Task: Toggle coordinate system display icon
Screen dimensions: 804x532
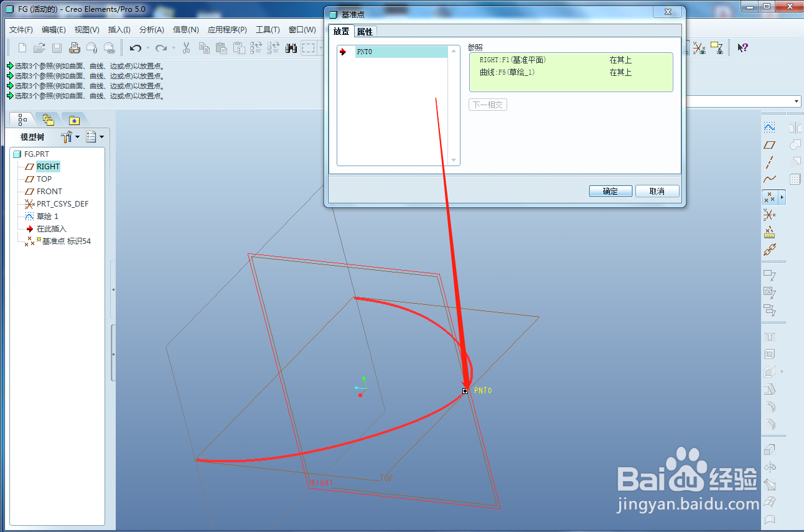Action: pyautogui.click(x=699, y=48)
